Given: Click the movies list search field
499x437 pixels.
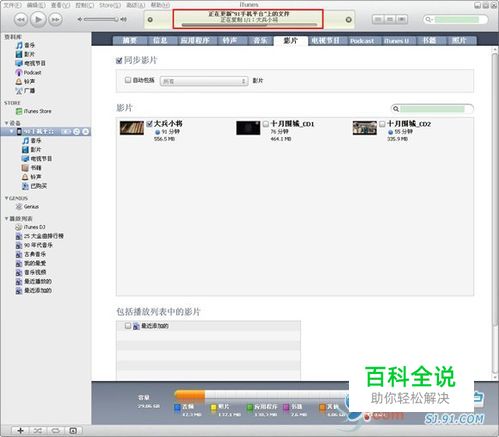Looking at the screenshot, I should (432, 109).
